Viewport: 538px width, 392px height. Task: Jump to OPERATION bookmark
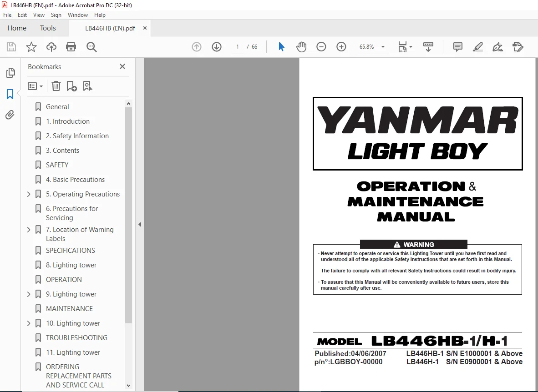[x=64, y=280]
